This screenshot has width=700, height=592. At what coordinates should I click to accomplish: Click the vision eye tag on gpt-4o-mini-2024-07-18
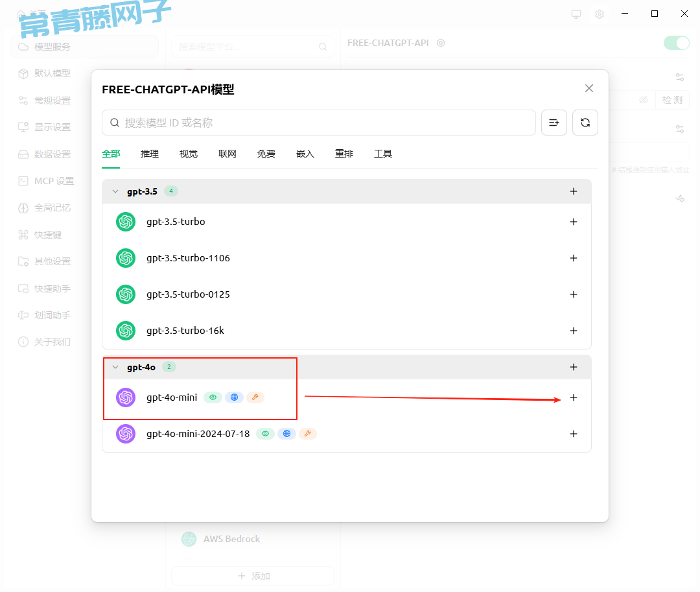266,434
